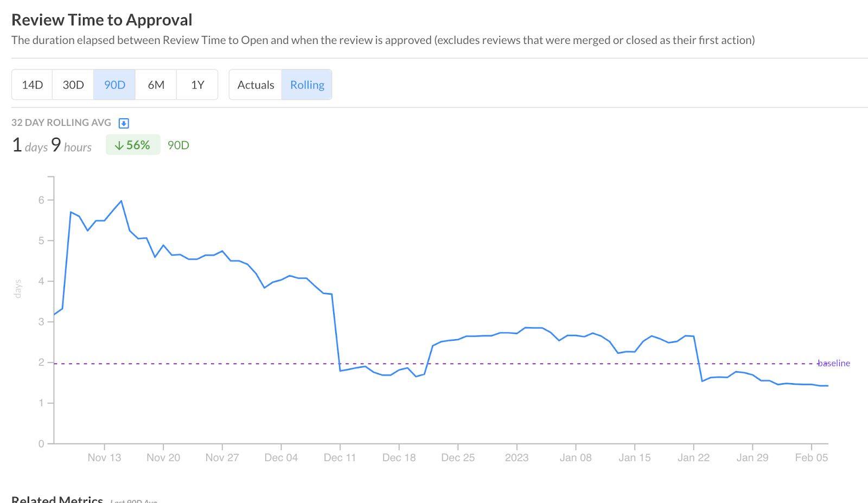This screenshot has height=503, width=868.
Task: Click the 1 days 9 hours value
Action: [52, 145]
